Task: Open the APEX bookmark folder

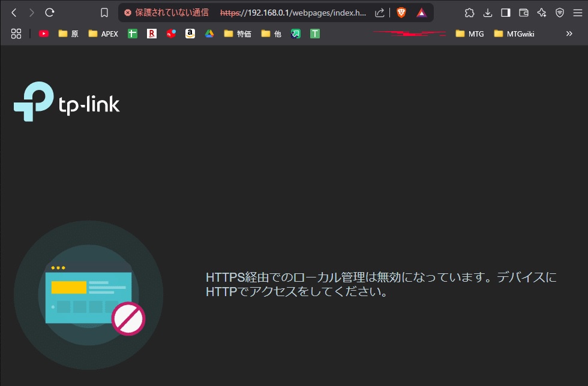Action: 103,34
